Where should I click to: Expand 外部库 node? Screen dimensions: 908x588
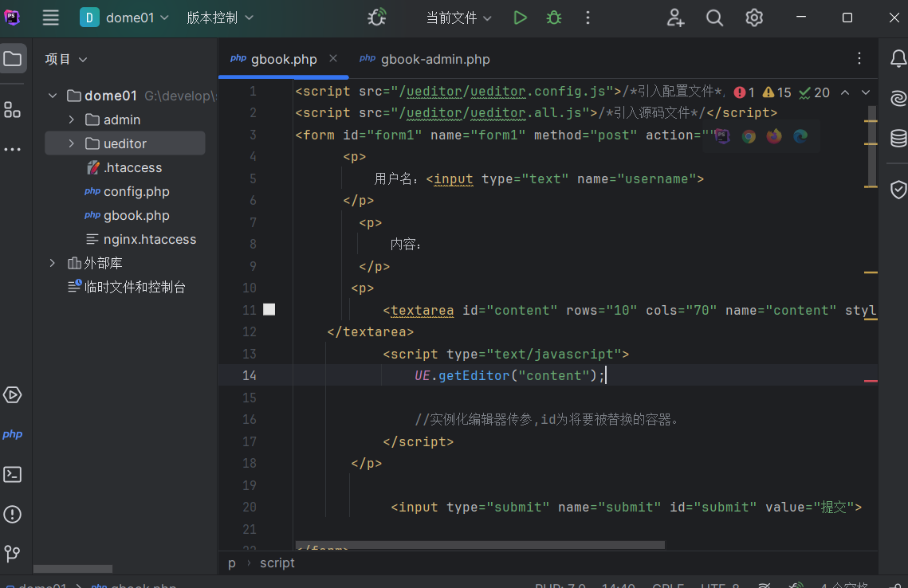click(53, 264)
